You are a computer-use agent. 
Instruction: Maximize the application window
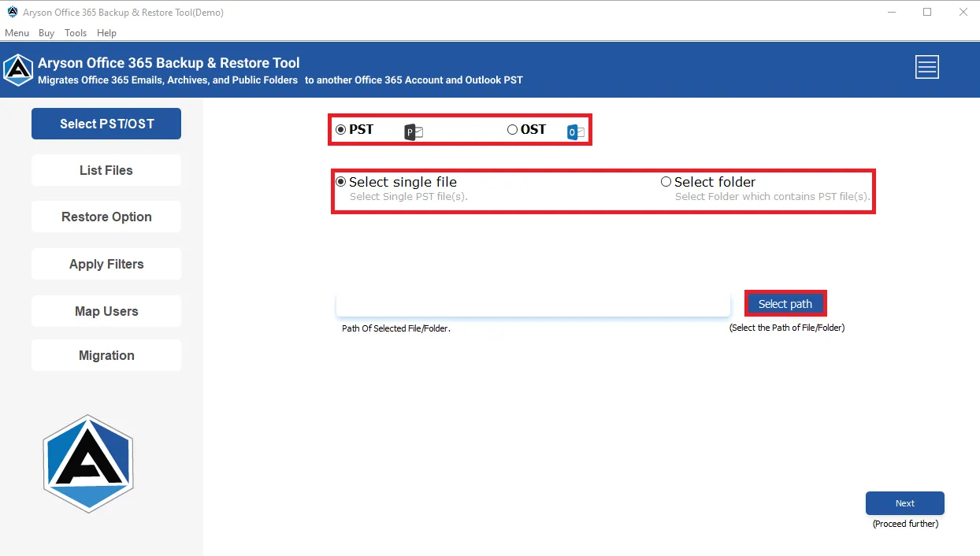[927, 12]
